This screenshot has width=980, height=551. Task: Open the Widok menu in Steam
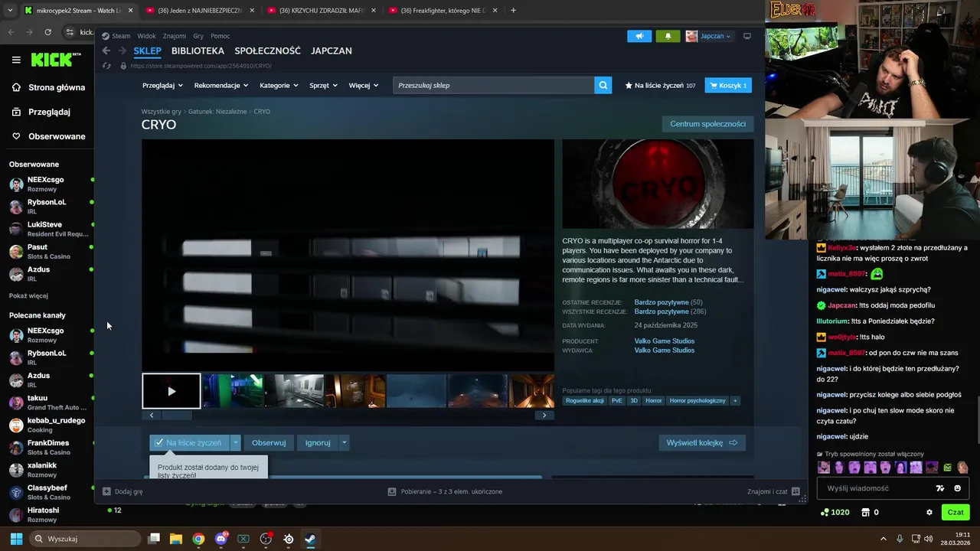click(x=146, y=36)
